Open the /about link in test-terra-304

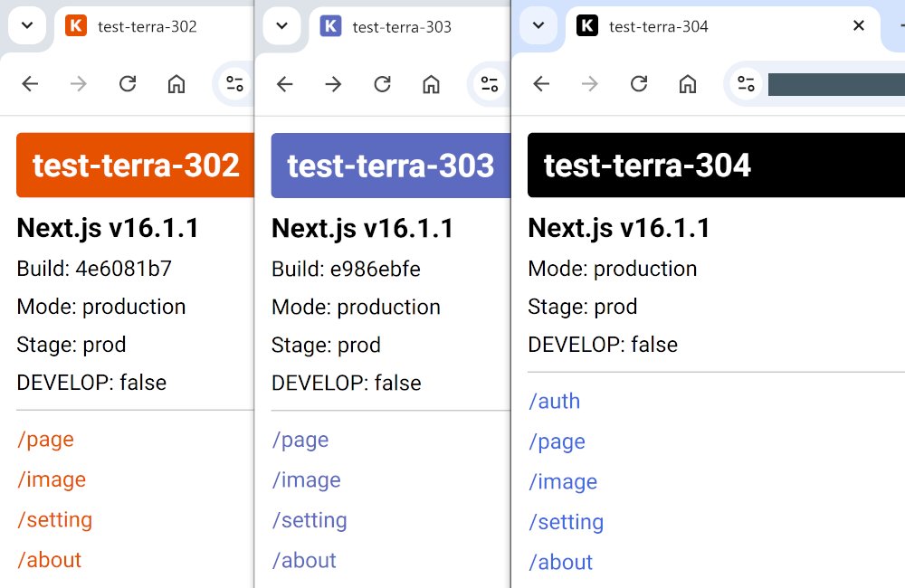click(x=560, y=563)
